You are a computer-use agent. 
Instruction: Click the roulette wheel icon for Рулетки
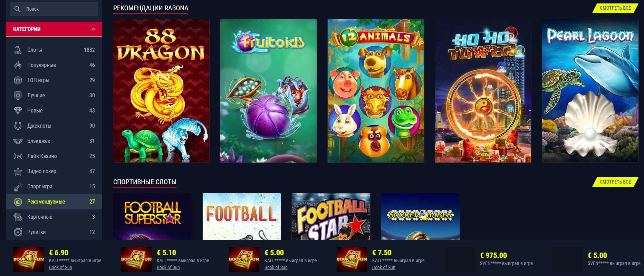pyautogui.click(x=18, y=232)
